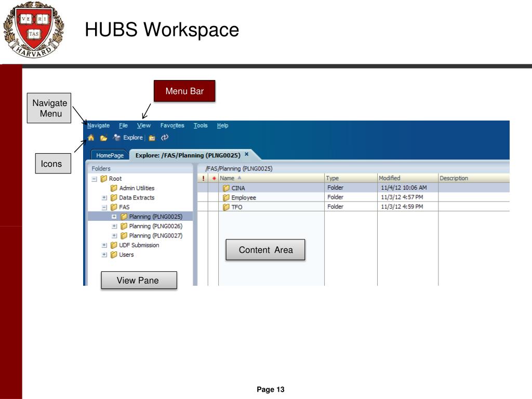Click the Home icon in toolbar
This screenshot has height=399, width=532.
tap(91, 137)
